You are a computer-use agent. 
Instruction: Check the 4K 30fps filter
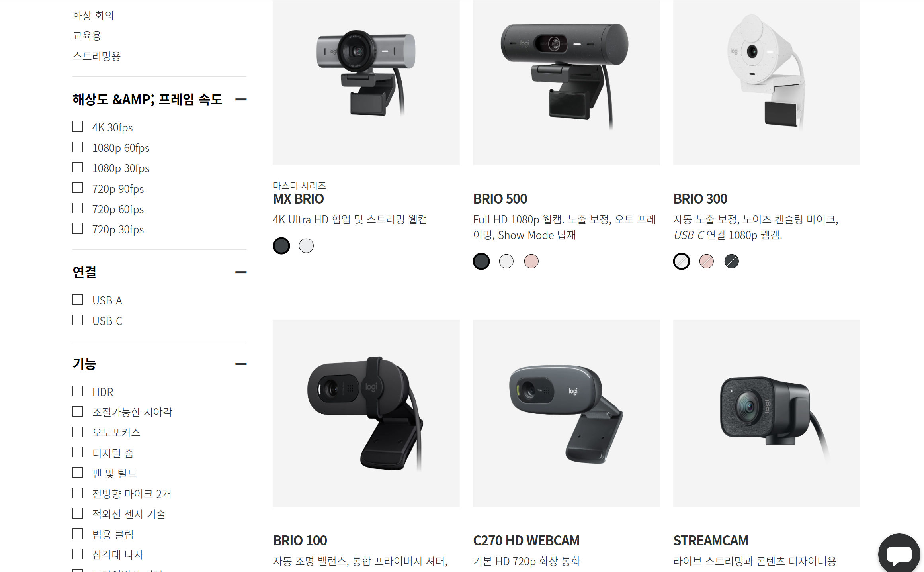[78, 127]
